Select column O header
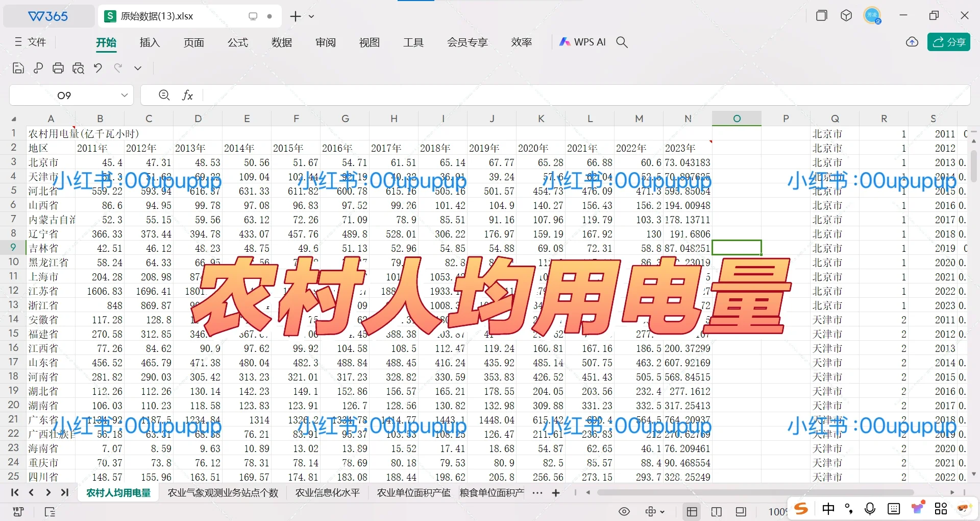Screen dimensions: 980x521 737,119
